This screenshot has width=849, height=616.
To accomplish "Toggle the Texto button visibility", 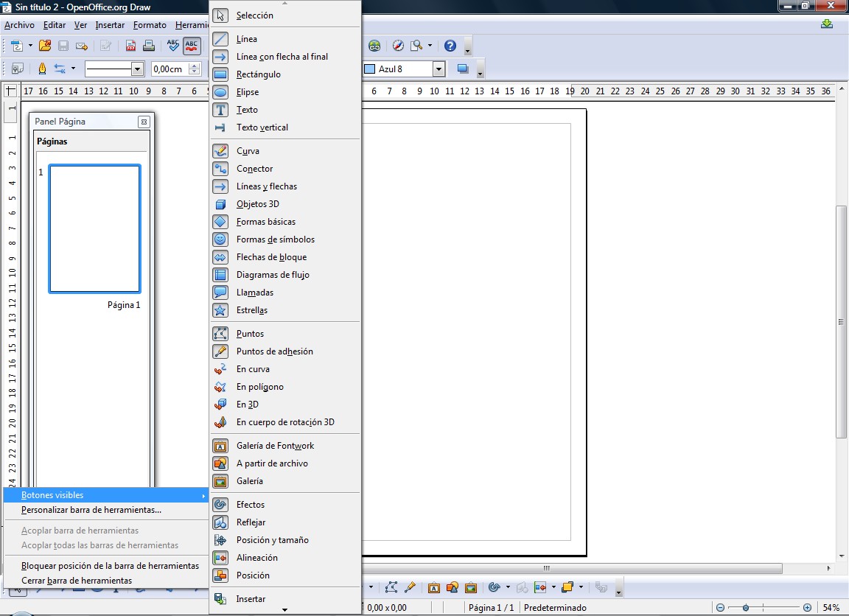I will coord(284,110).
